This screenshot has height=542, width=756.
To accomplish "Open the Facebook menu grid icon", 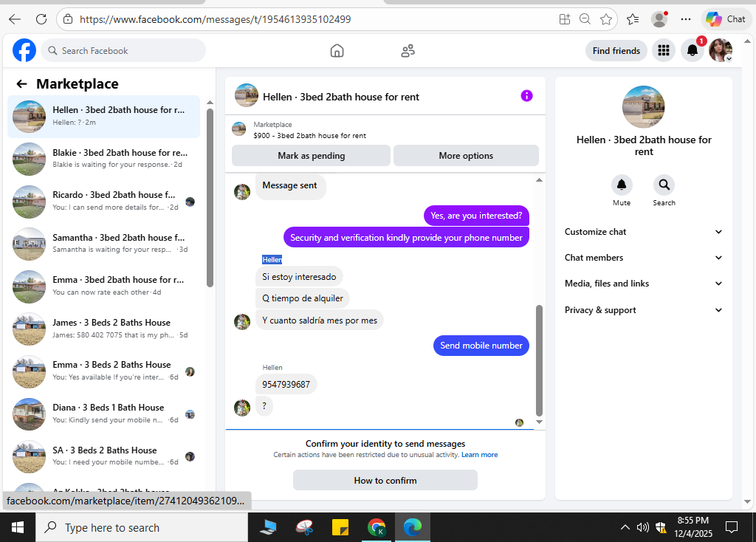I will click(664, 50).
